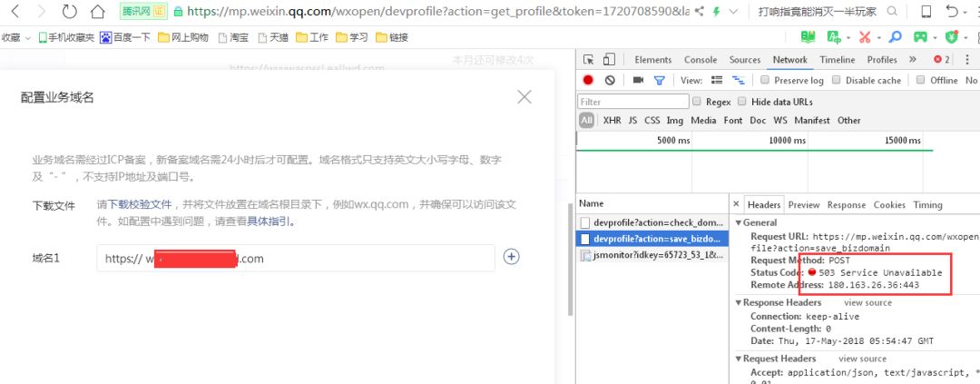Tick the Hide data URLs checkbox
980x384 pixels.
pyautogui.click(x=742, y=101)
